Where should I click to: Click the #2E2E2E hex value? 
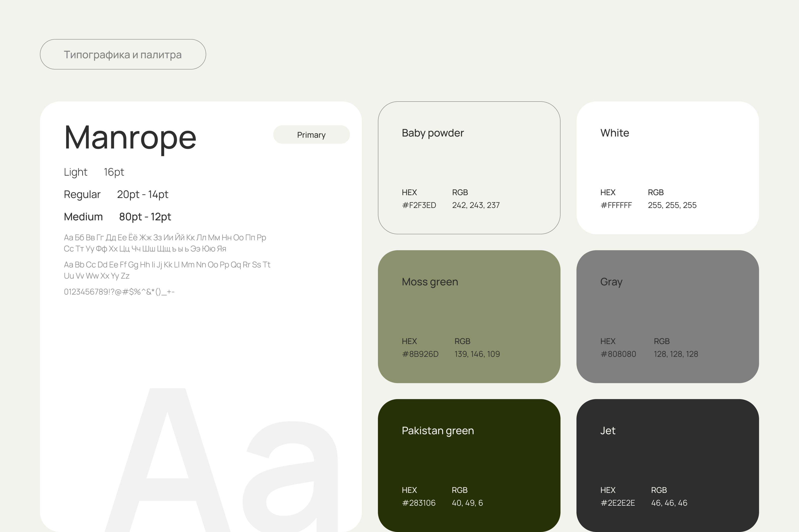tap(617, 503)
